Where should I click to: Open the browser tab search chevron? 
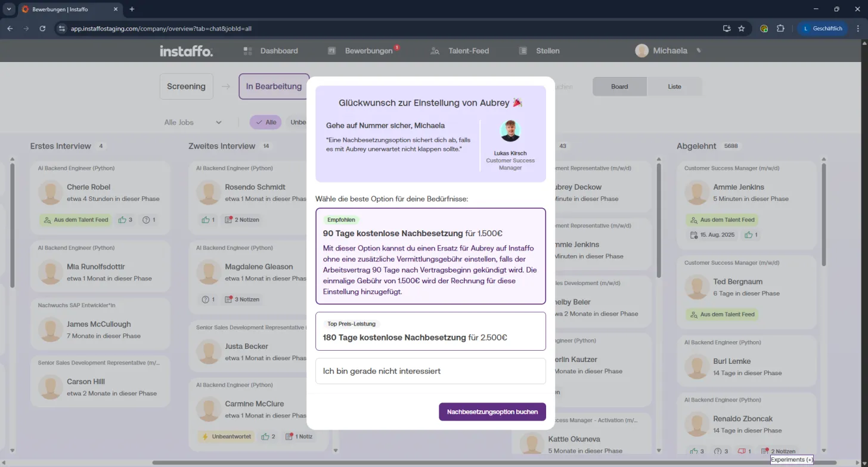click(9, 9)
